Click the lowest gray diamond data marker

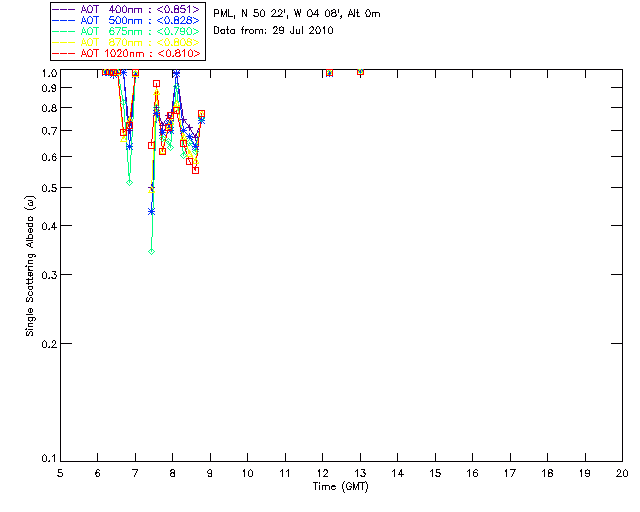pos(151,251)
